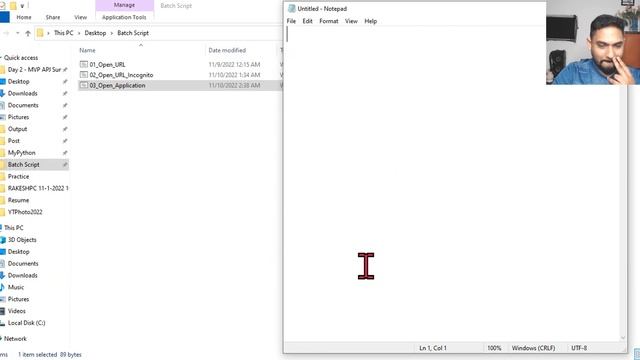Sort files by Date modified column

pos(227,50)
